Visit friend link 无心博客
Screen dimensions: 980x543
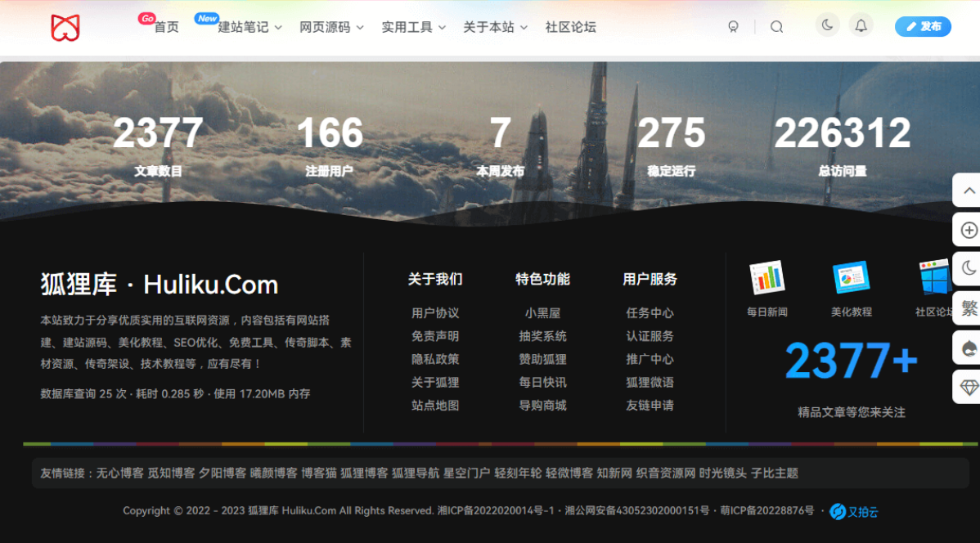(120, 473)
